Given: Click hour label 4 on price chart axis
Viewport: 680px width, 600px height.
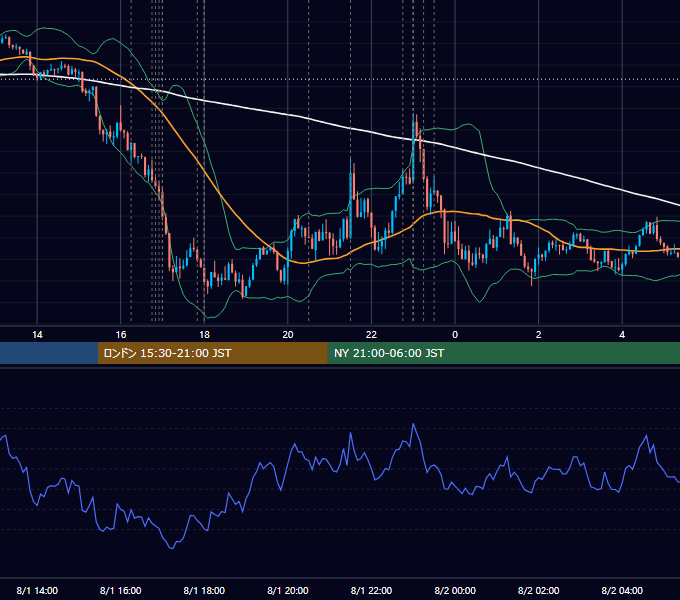Looking at the screenshot, I should [622, 335].
